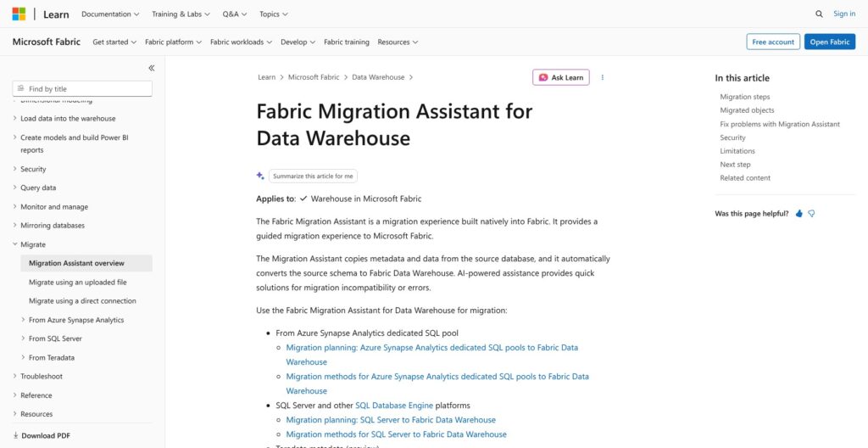Click the Download PDF link
The image size is (868, 448).
coord(46,436)
